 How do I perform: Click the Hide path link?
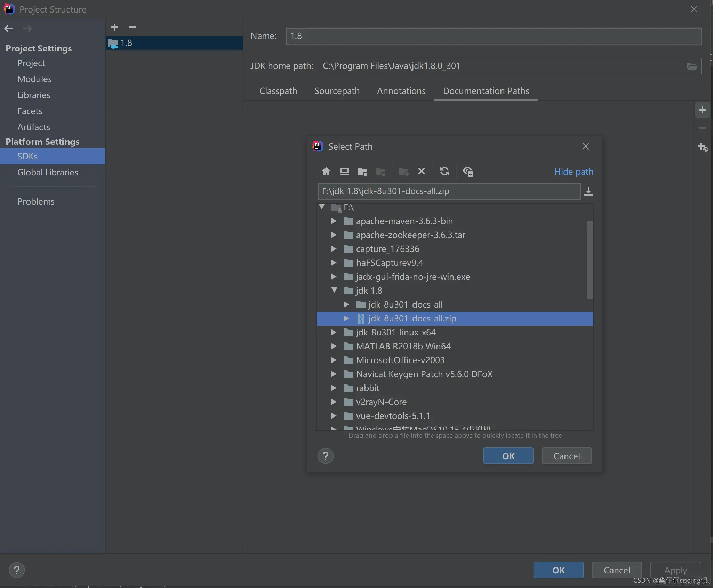573,172
